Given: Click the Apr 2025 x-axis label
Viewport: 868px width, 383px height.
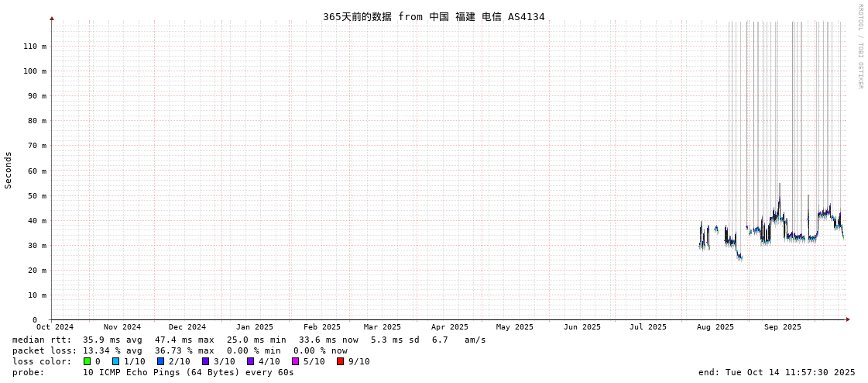Looking at the screenshot, I should pos(450,327).
